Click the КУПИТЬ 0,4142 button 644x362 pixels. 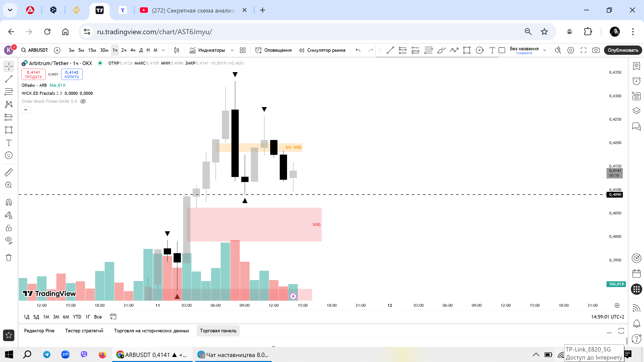[x=72, y=74]
